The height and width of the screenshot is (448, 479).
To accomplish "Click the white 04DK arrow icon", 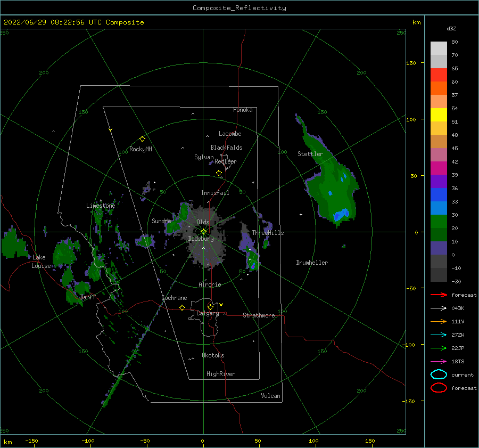I will tap(439, 308).
